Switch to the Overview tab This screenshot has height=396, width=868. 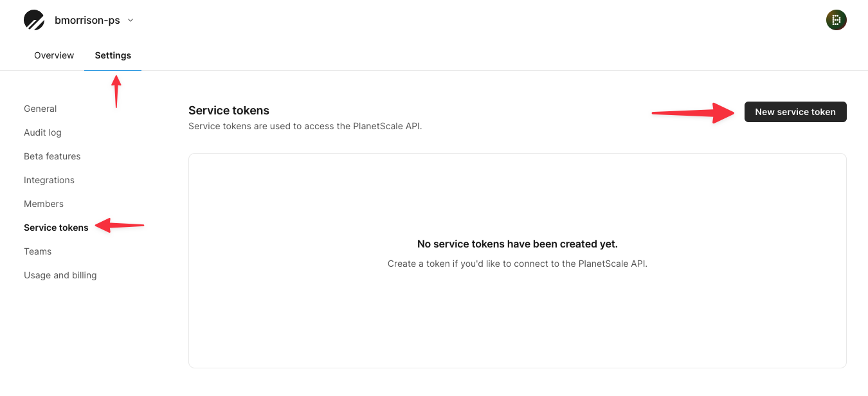[54, 55]
